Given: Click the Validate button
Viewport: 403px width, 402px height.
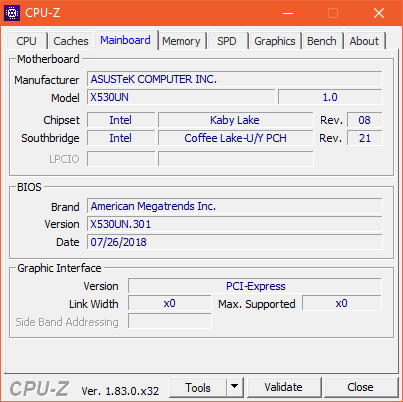Looking at the screenshot, I should click(284, 387).
